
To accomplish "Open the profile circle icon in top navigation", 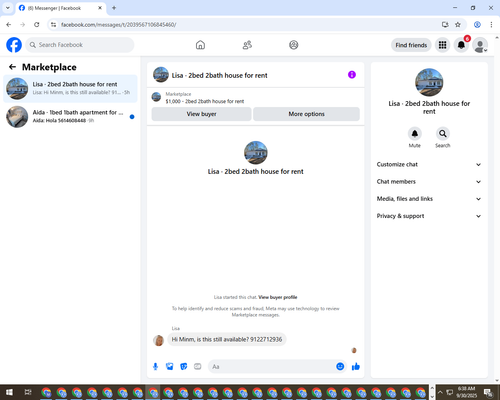I will [x=294, y=45].
